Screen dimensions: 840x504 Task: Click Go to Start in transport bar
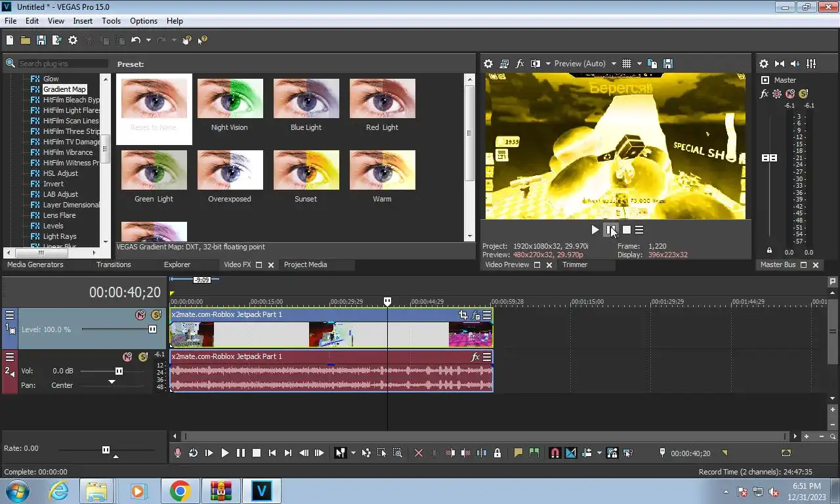click(272, 453)
